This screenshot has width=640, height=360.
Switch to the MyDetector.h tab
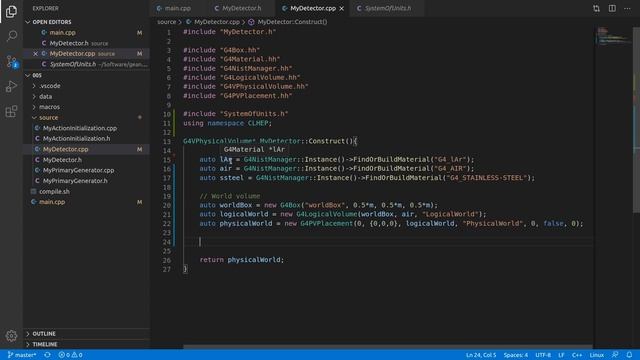[242, 8]
